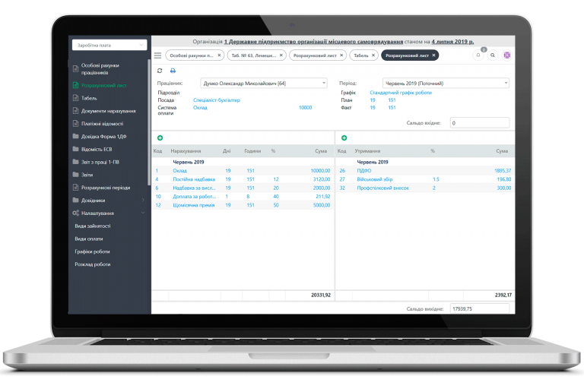Open the Період dropdown
Screen dimensions: 584x392
coord(445,83)
